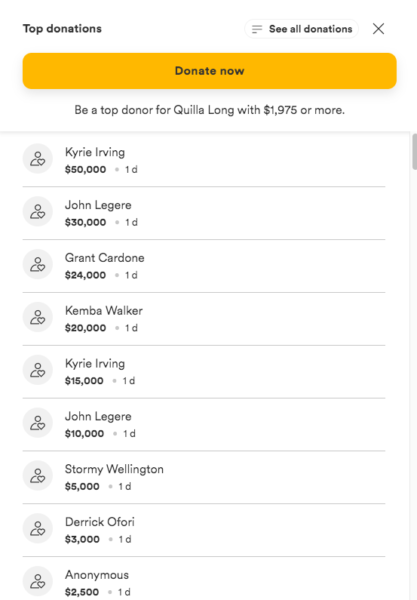Viewport: 417px width, 600px height.
Task: Select the Grant Cardone donor name
Action: click(104, 258)
